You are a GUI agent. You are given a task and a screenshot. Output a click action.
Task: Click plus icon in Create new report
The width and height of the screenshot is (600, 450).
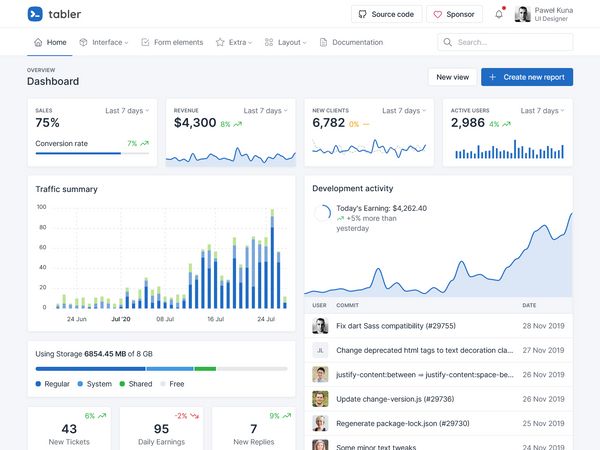tap(492, 77)
